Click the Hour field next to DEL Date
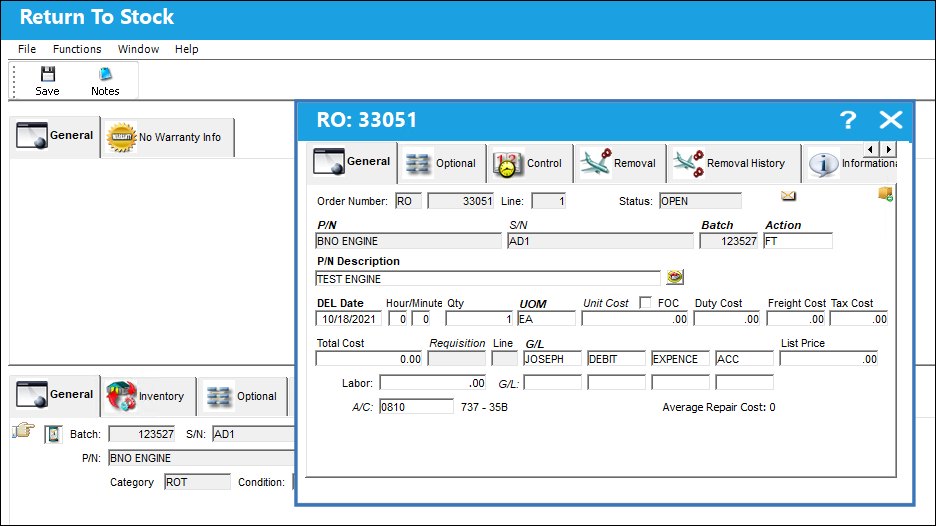This screenshot has width=936, height=526. (x=398, y=319)
